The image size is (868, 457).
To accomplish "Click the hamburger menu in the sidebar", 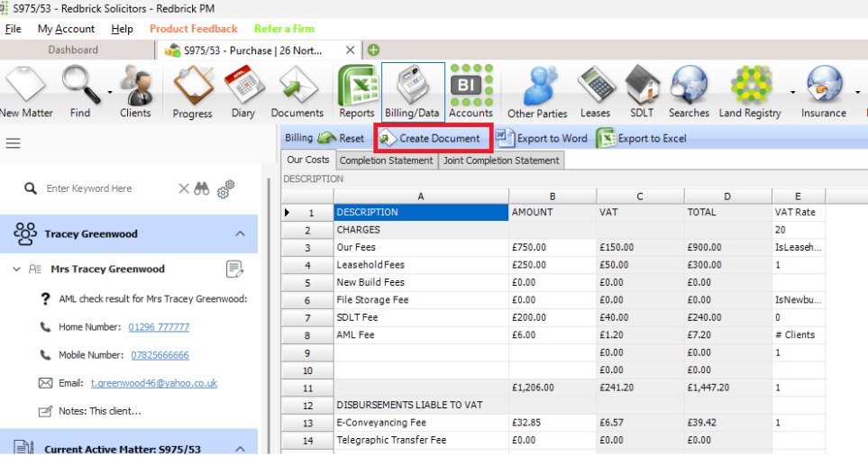I will pyautogui.click(x=14, y=143).
